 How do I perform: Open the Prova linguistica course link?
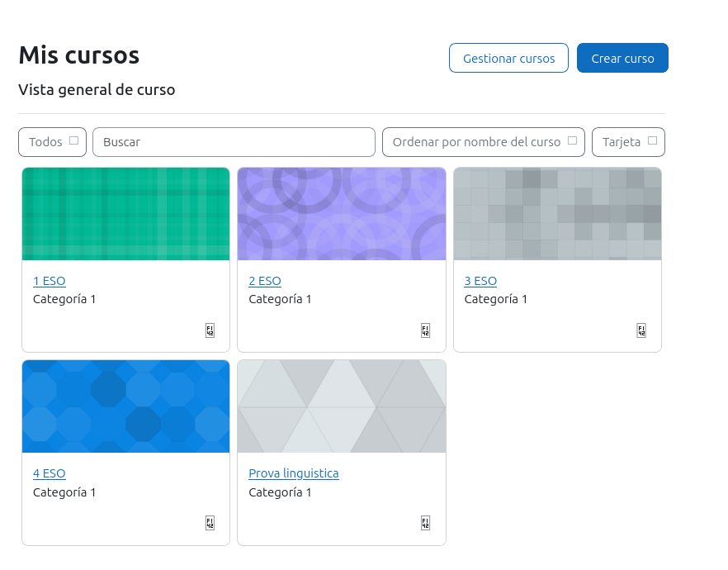[x=294, y=473]
